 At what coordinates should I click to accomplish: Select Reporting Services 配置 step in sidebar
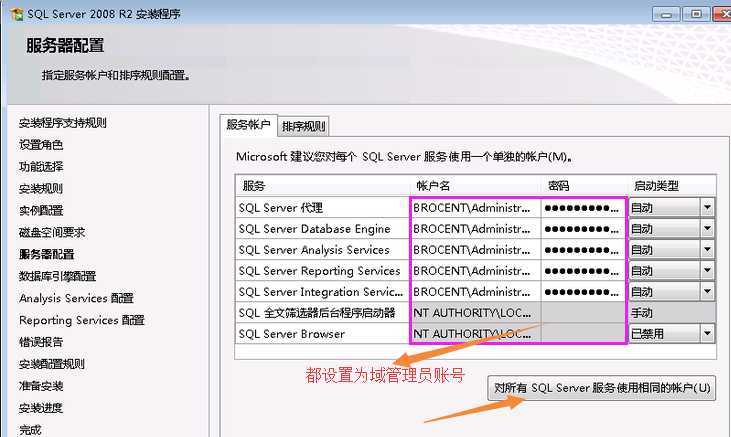coord(82,320)
